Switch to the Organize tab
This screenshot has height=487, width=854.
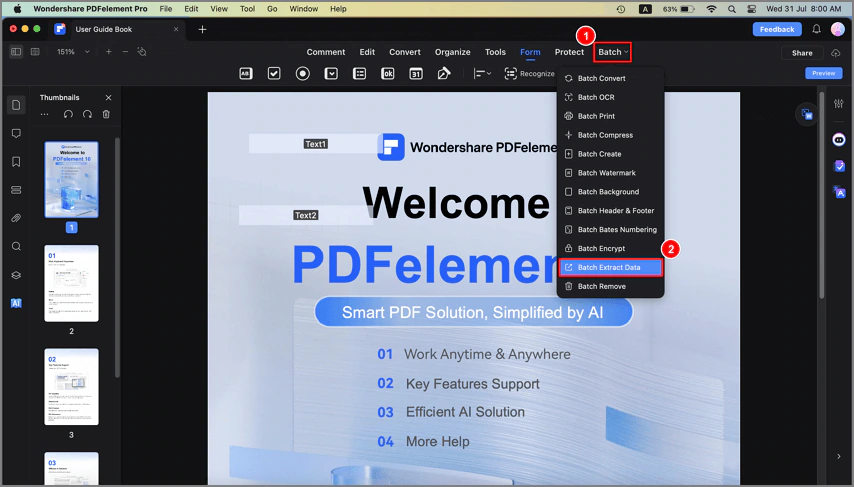453,52
